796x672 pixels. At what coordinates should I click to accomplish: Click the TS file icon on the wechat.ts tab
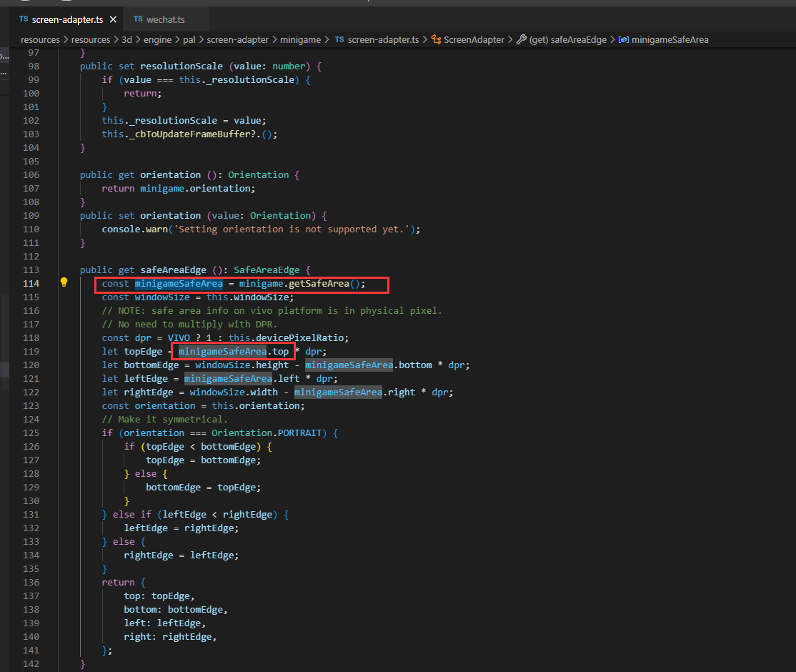click(136, 19)
